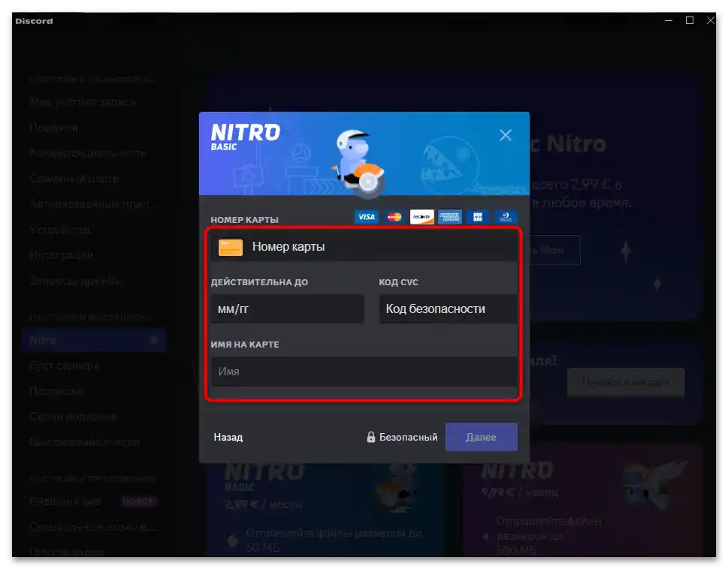Focus the Код безопасности CVC field
The height and width of the screenshot is (569, 728).
(x=448, y=309)
